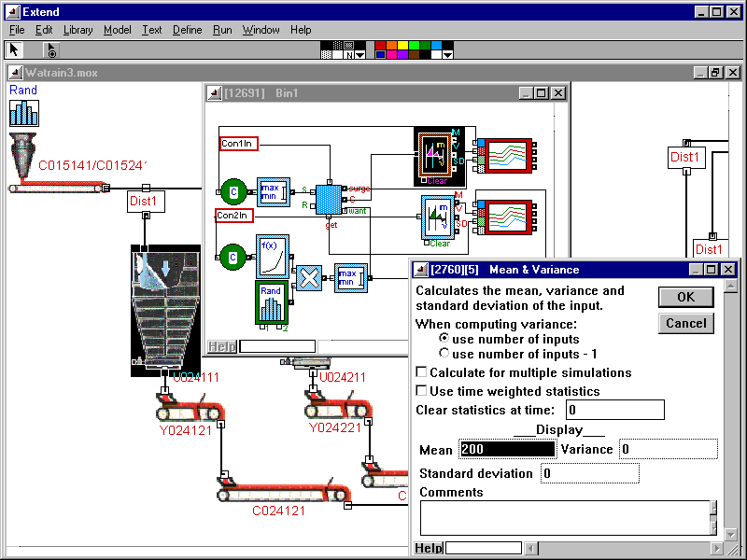Click the dialog's horizontal scrollbar right arrow
Screen dimensions: 747x560
tap(717, 548)
